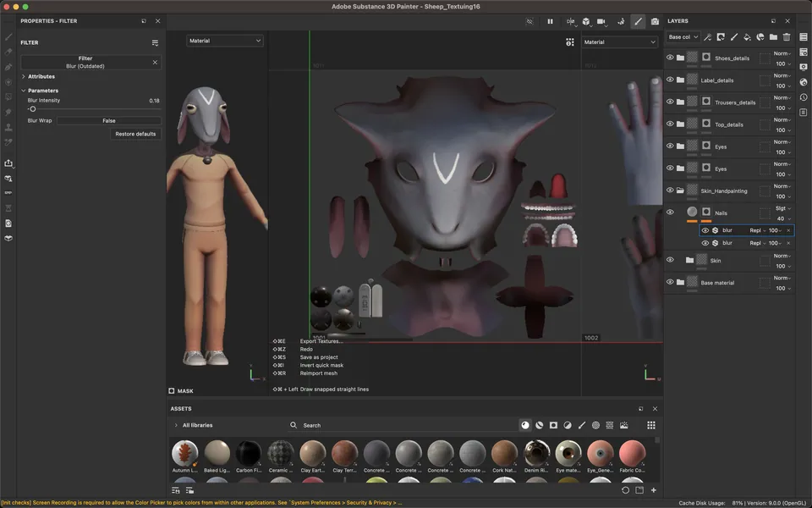Click the Restore defaults button
Screen dimensions: 812x508
pos(135,134)
